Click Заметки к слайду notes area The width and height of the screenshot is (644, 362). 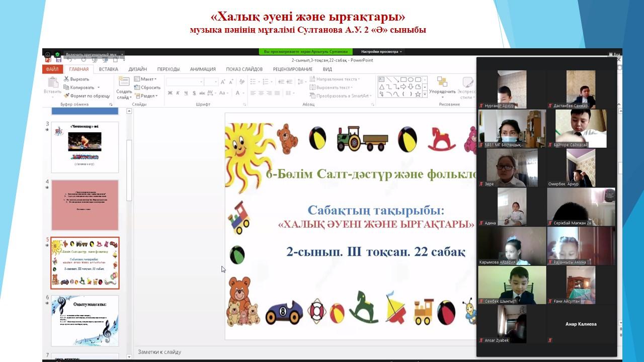pos(302,352)
